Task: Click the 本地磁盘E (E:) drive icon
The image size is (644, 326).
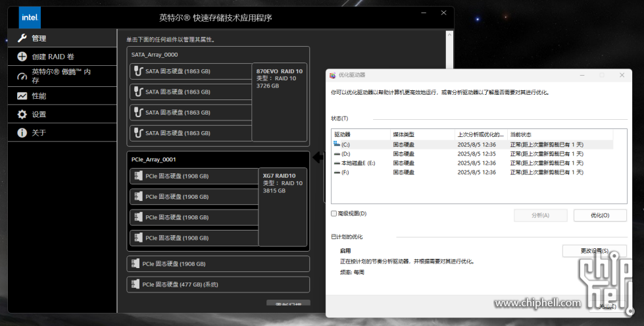Action: 337,163
